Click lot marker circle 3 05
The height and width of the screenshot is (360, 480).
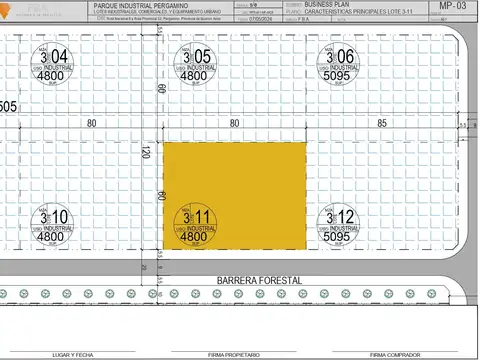[195, 64]
